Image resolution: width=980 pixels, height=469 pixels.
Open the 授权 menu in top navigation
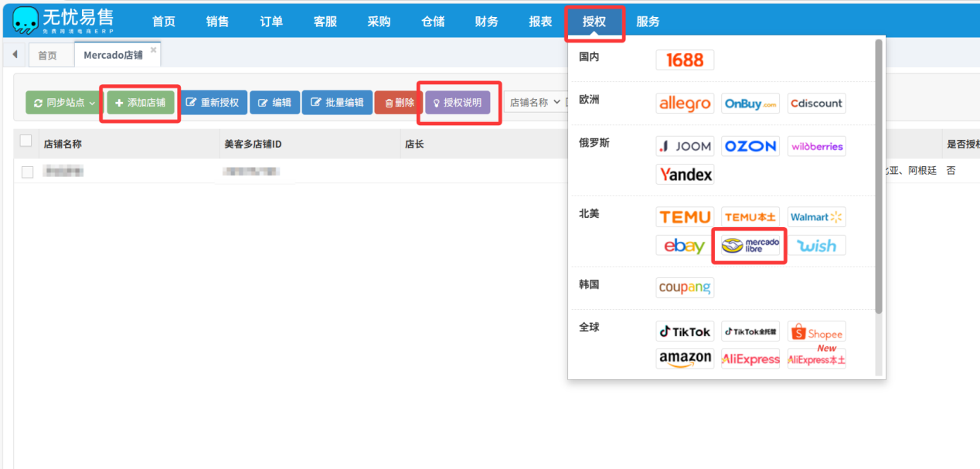coord(594,22)
